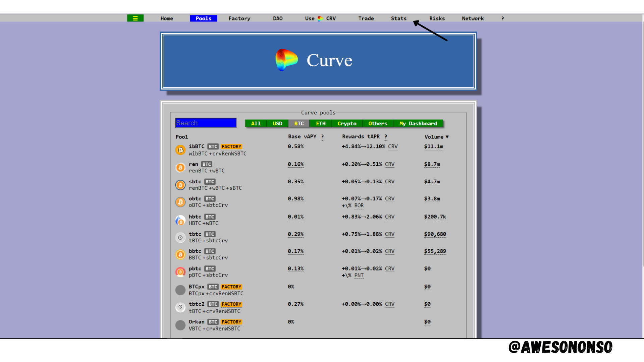Click the wibBTC+crvRenWSBTC composition text

218,154
